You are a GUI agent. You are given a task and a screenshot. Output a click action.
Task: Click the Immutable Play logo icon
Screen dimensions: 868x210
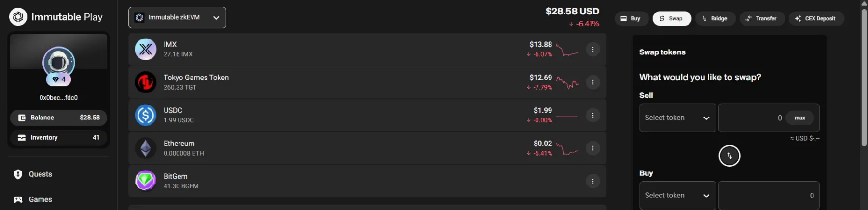[x=18, y=17]
